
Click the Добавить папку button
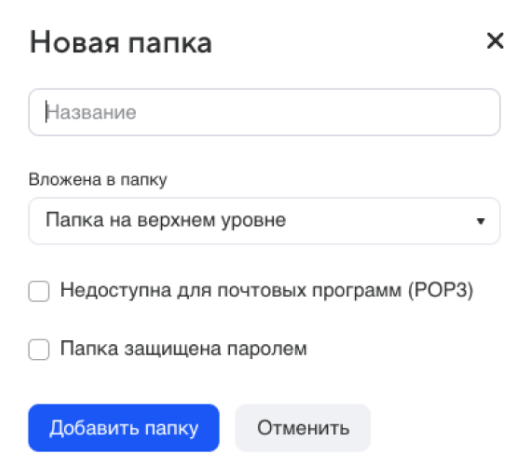click(x=124, y=428)
